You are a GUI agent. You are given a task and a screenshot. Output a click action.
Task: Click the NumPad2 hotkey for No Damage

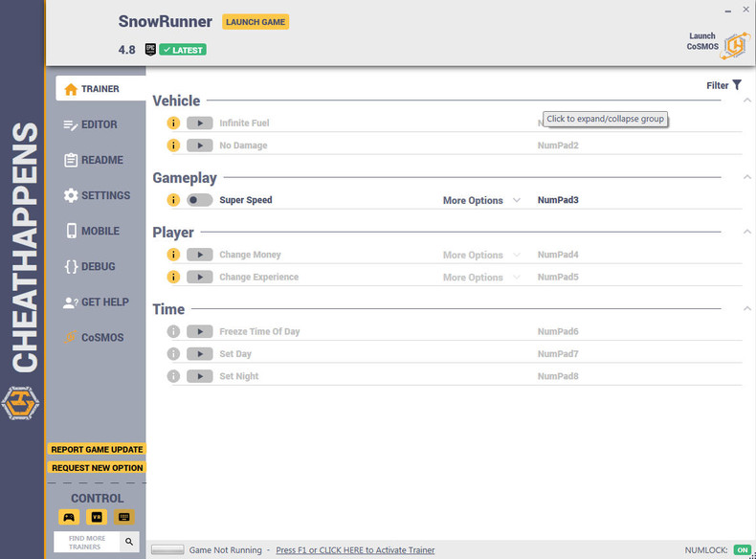pos(558,145)
